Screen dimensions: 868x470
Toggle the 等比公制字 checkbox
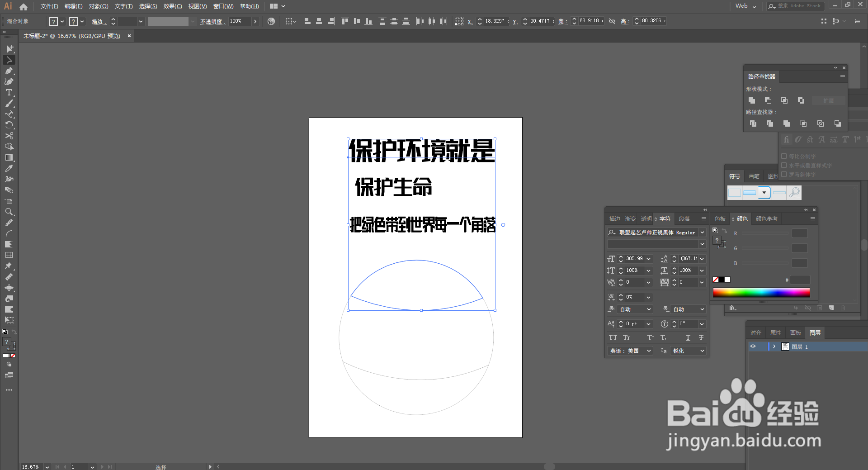784,156
